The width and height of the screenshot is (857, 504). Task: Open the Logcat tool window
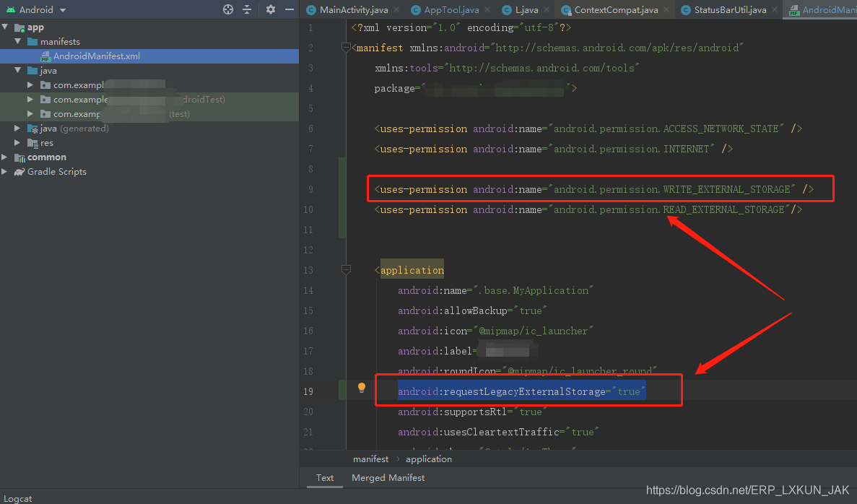coord(18,499)
